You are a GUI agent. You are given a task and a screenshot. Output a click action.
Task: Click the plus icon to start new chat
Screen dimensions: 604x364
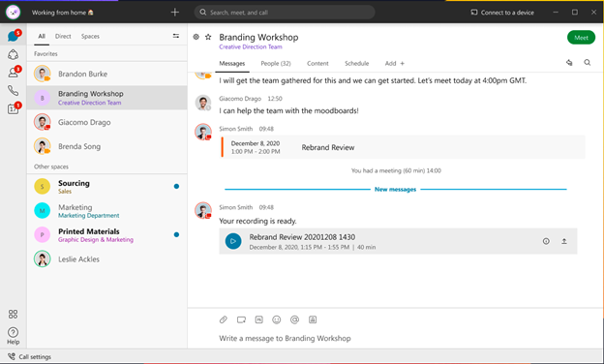[x=175, y=13]
